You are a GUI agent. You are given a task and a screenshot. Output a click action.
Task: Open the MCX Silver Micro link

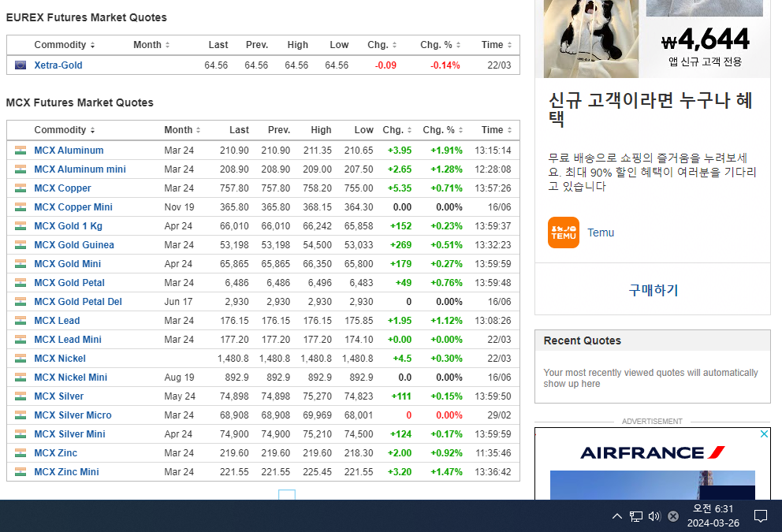73,415
